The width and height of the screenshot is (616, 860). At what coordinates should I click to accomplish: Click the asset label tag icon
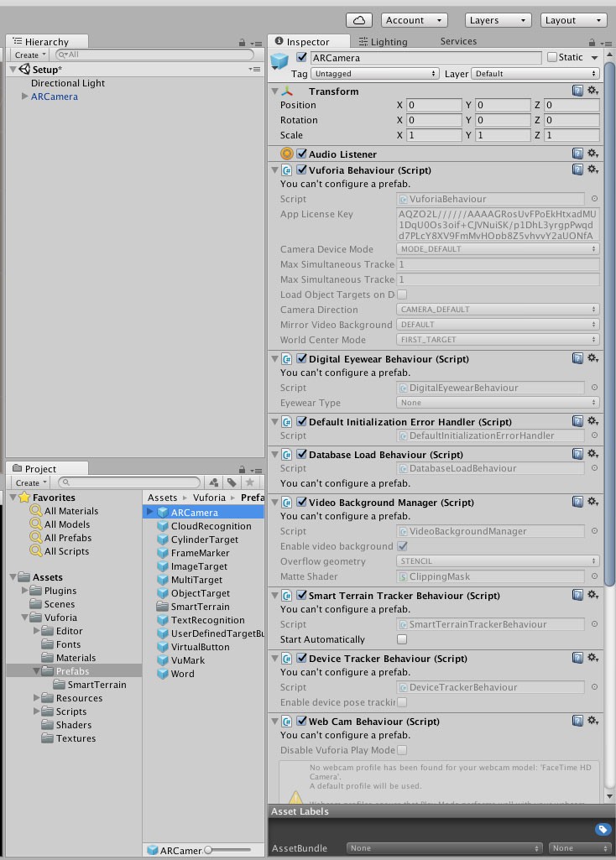pos(602,829)
